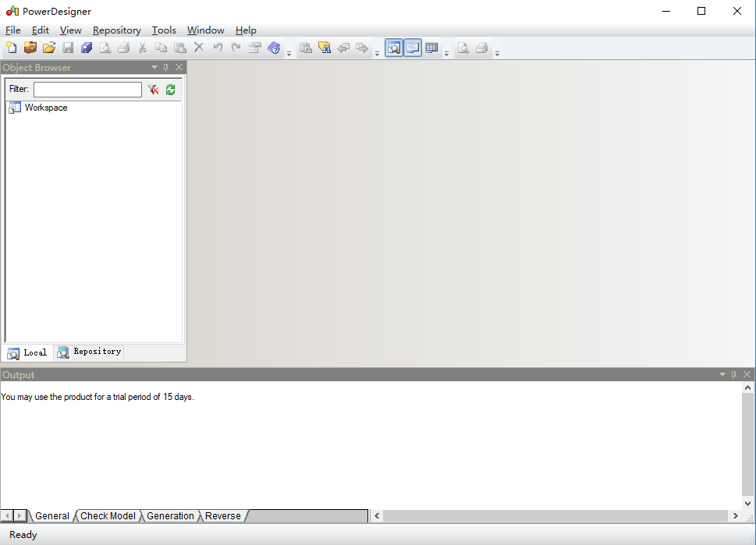Expand options arrow of the last print toolbar
756x545 pixels.
tap(497, 53)
